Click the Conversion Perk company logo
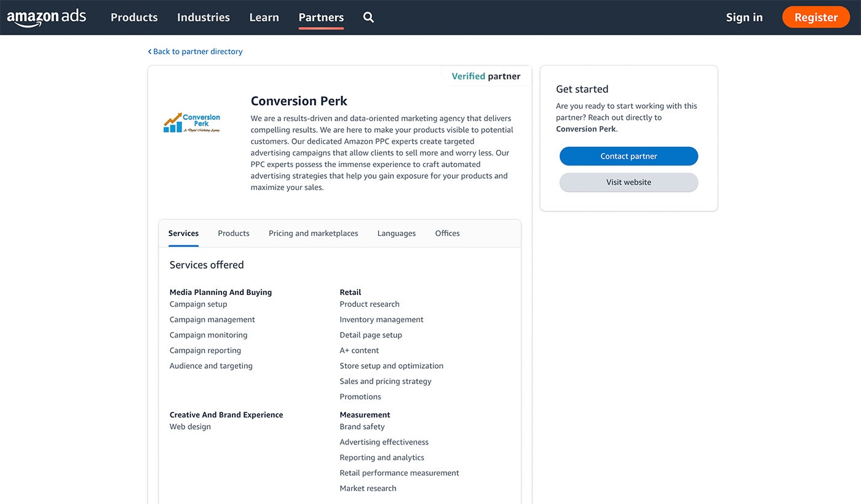The image size is (861, 504). [x=191, y=122]
